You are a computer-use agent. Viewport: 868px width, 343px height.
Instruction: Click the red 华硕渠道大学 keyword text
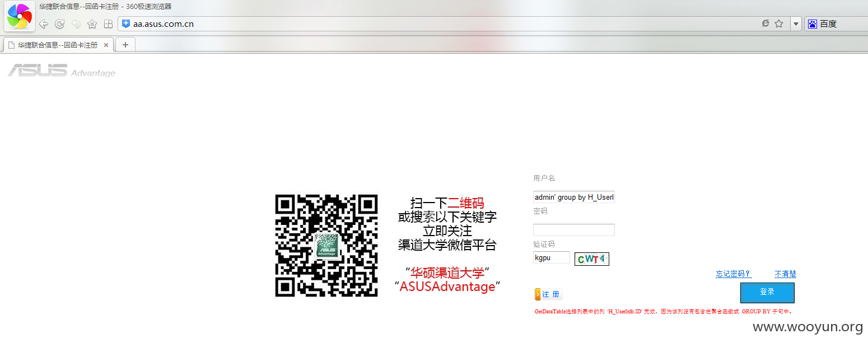click(x=447, y=273)
